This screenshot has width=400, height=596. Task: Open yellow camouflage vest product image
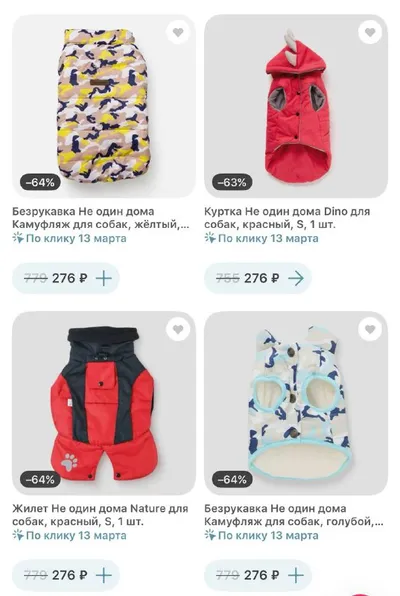pyautogui.click(x=104, y=106)
